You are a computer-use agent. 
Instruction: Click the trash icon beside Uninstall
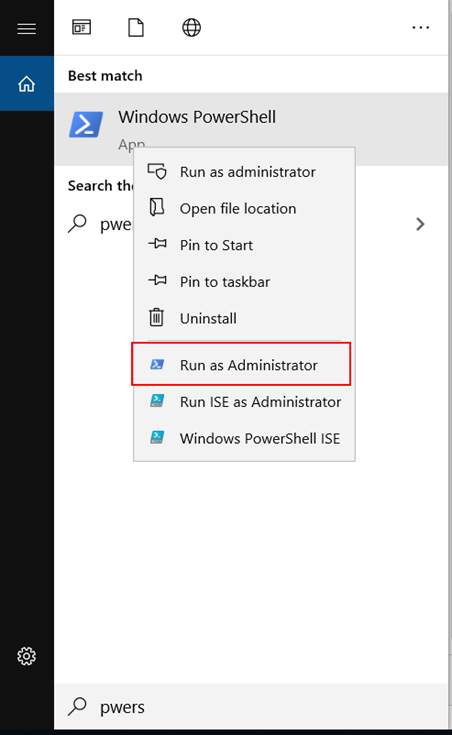[156, 317]
